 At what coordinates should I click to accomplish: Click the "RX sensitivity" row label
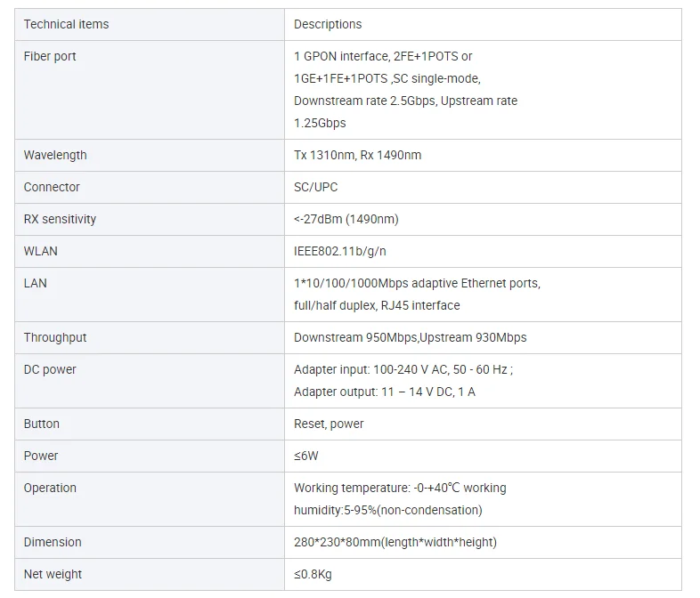coord(60,219)
